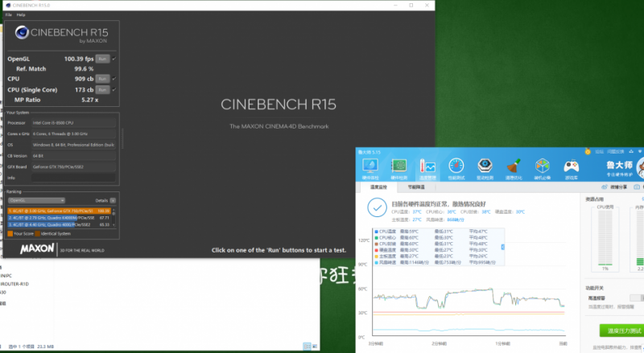
Task: Select the ranking entry Quadro 4000 at 4.40 GHz
Action: point(59,224)
